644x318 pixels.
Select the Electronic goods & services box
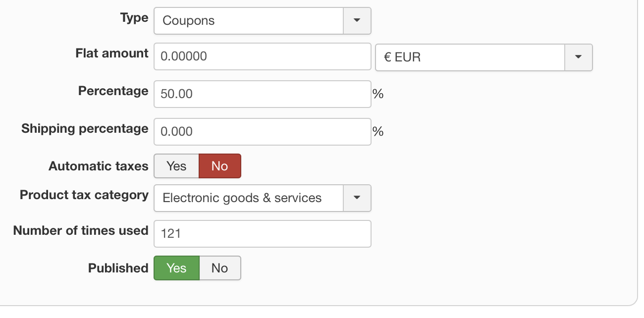tap(249, 198)
